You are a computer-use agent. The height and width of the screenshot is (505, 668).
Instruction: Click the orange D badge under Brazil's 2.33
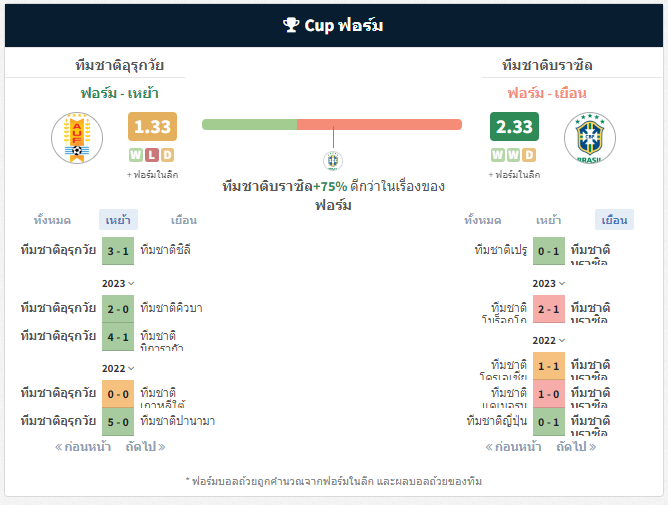(529, 155)
